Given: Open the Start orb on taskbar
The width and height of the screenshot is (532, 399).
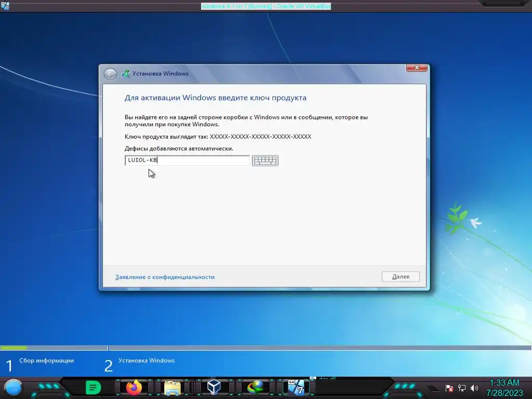Looking at the screenshot, I should point(14,388).
